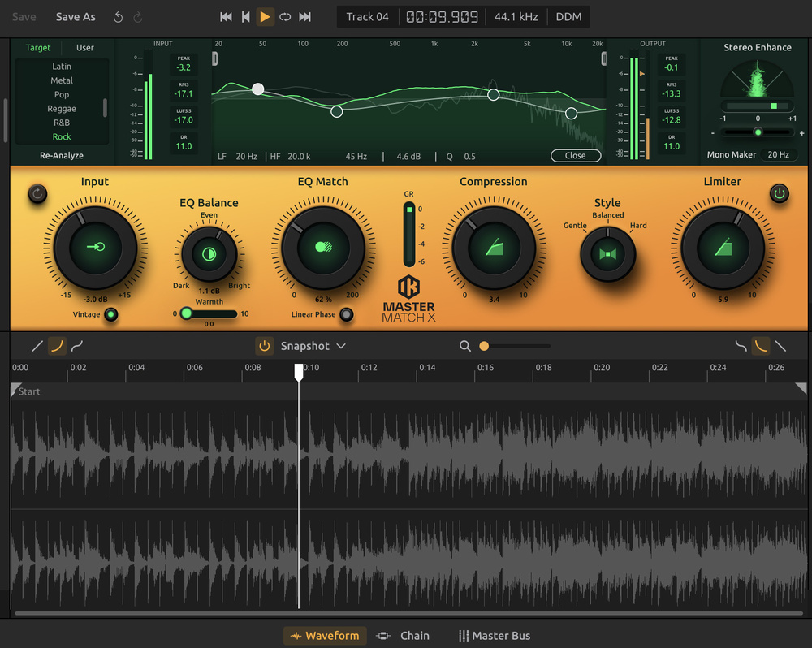Toggle the Snapshot power button

(x=264, y=346)
